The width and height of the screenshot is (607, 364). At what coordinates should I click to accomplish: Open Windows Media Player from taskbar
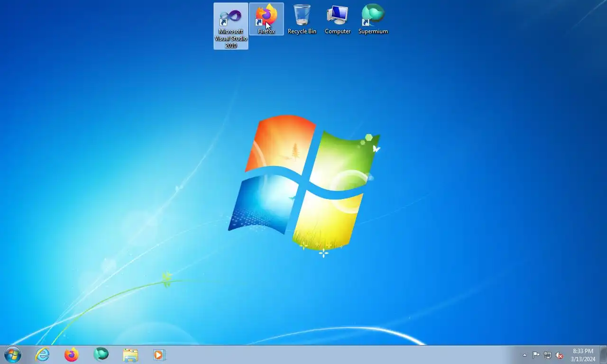(159, 355)
